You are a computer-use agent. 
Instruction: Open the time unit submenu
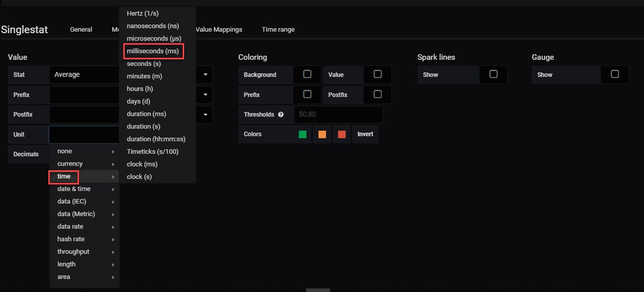(x=84, y=176)
